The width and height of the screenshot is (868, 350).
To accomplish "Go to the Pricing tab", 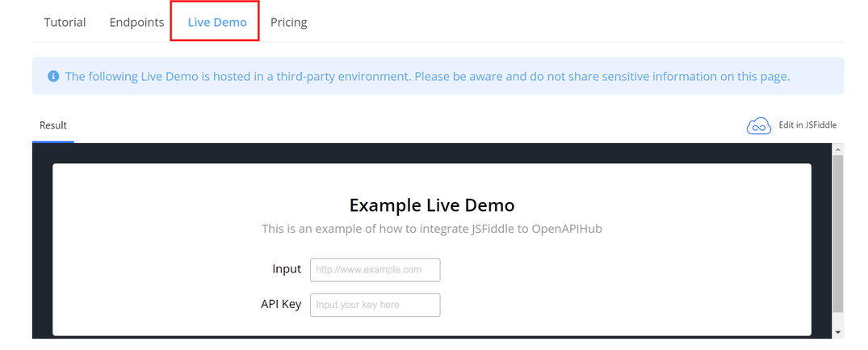I will (x=288, y=22).
